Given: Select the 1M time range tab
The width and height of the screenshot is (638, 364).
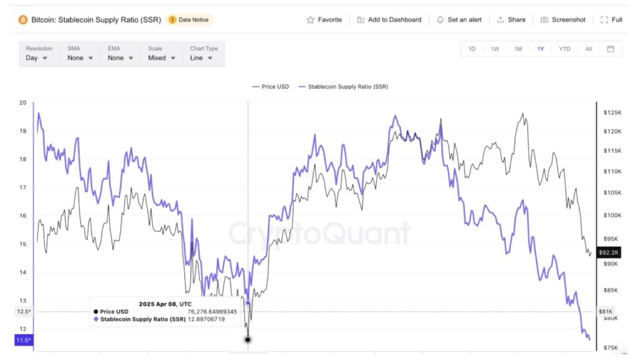Looking at the screenshot, I should [518, 49].
